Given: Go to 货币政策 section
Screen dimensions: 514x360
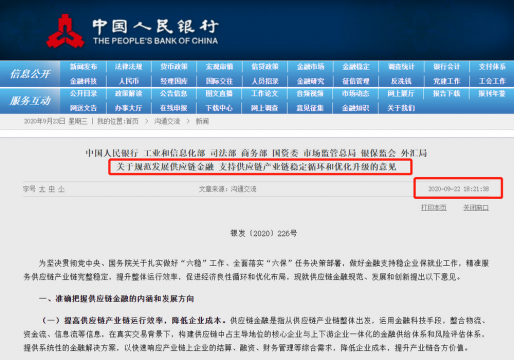Looking at the screenshot, I should click(x=174, y=67).
